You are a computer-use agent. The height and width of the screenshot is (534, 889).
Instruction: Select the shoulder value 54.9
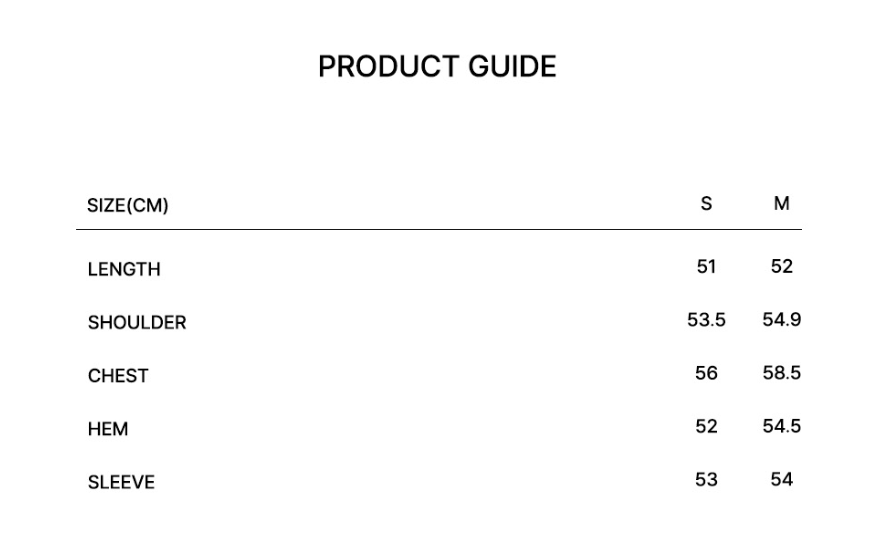point(782,320)
